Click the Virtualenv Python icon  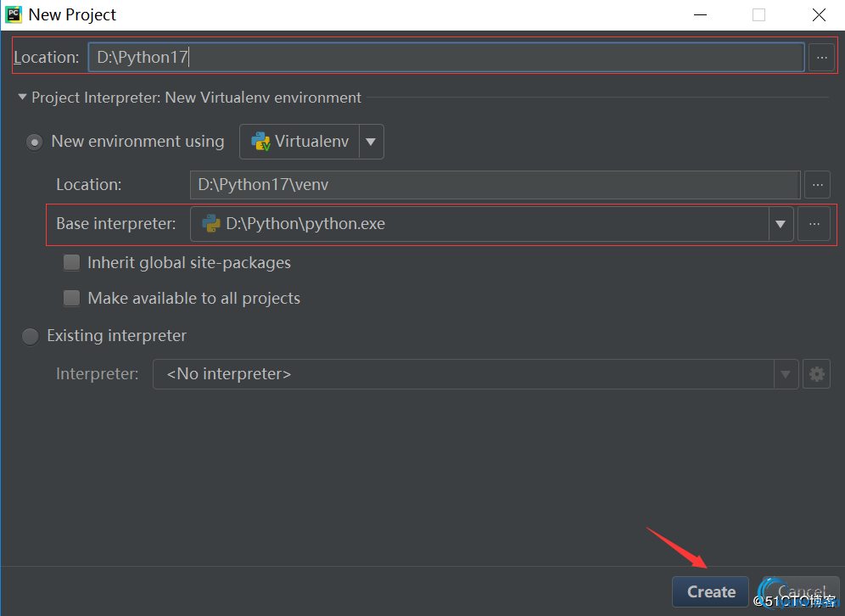click(260, 142)
